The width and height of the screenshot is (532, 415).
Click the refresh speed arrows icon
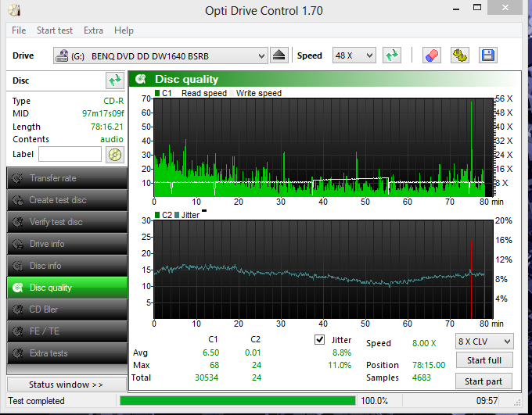(392, 55)
